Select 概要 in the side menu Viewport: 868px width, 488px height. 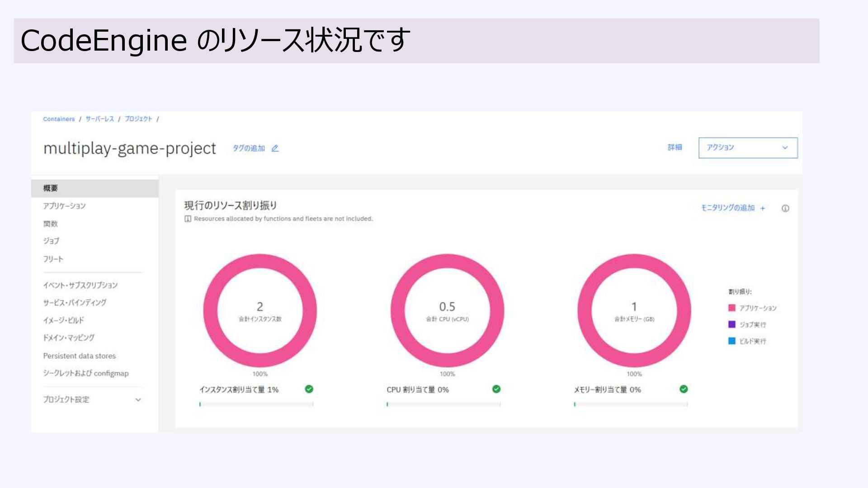[95, 188]
